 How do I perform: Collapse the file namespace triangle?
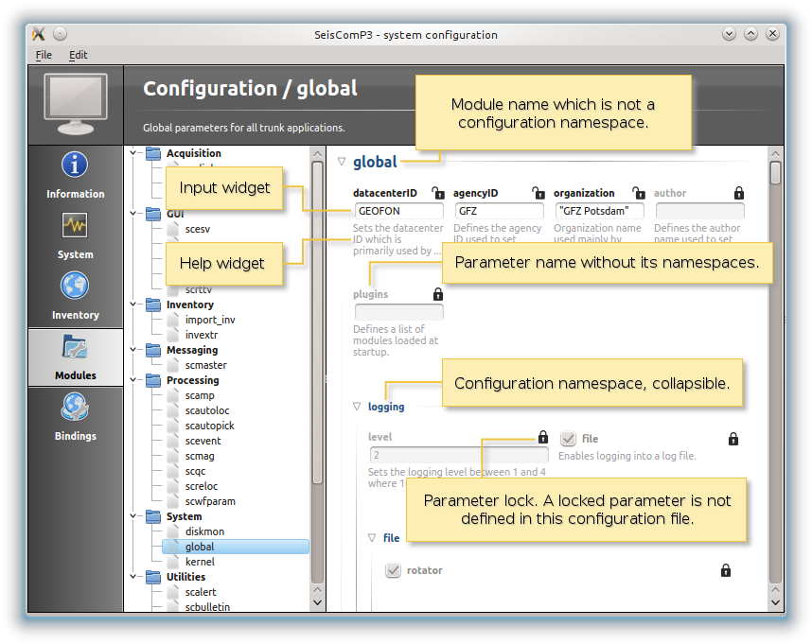(372, 538)
